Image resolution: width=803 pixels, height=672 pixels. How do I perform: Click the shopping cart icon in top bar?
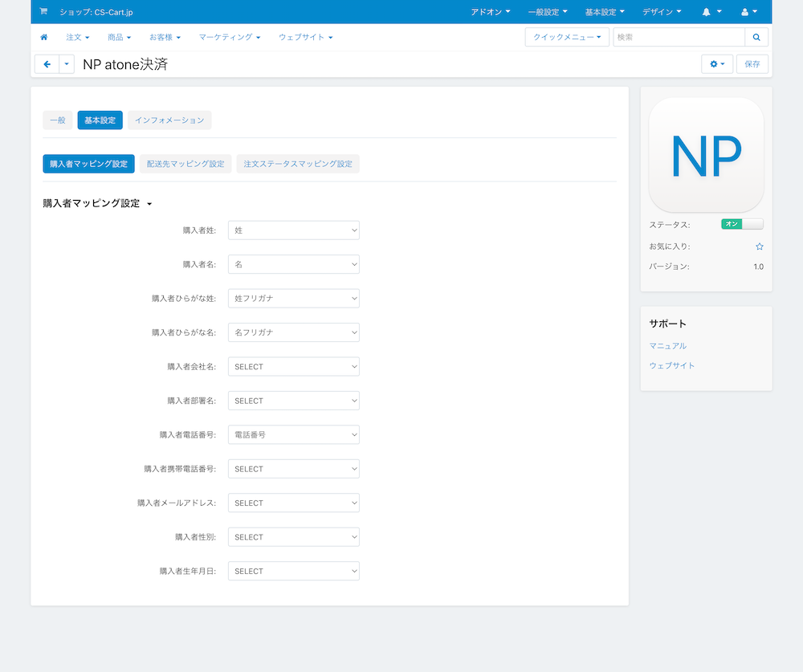click(x=43, y=11)
